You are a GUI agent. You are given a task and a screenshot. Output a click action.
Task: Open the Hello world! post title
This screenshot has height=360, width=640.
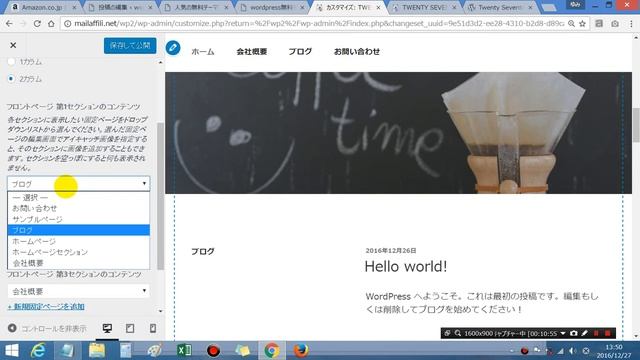(406, 267)
